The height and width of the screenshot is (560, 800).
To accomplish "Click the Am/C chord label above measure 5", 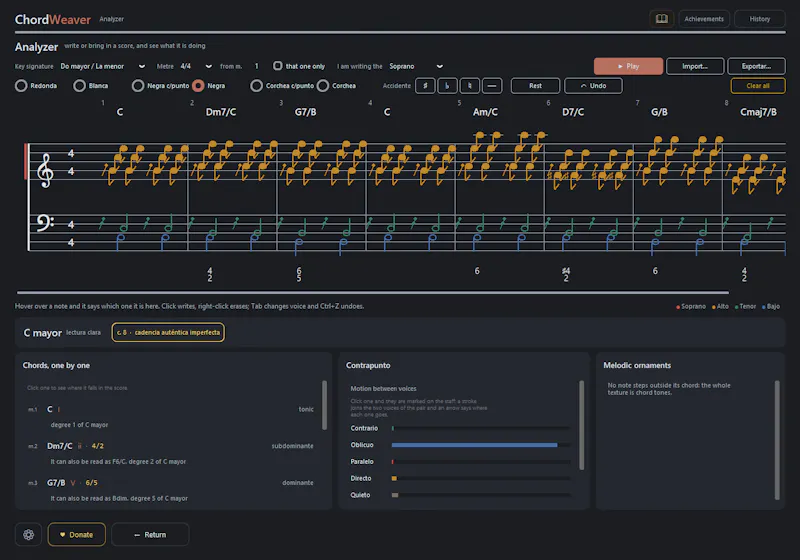I will click(x=485, y=112).
